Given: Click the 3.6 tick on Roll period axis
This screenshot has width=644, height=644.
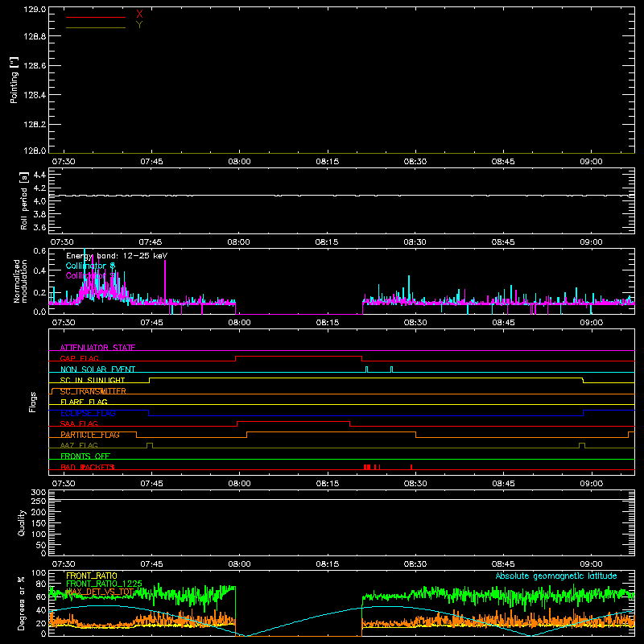Looking at the screenshot, I should (39, 228).
